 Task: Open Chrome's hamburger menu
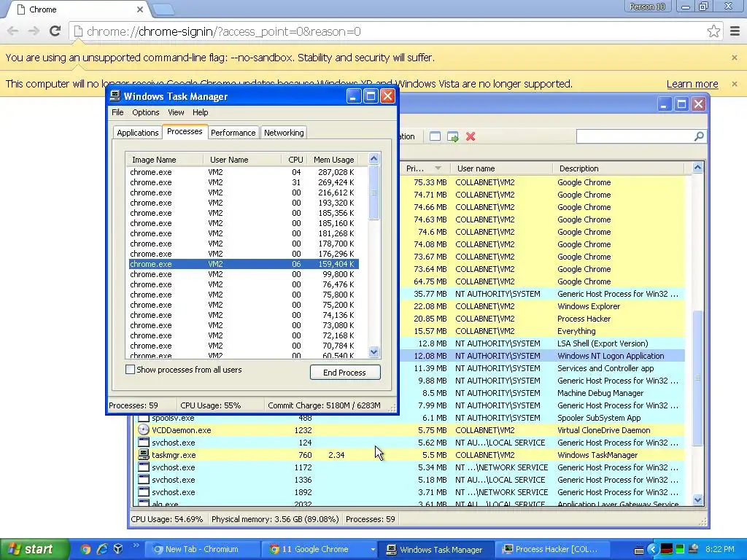735,31
